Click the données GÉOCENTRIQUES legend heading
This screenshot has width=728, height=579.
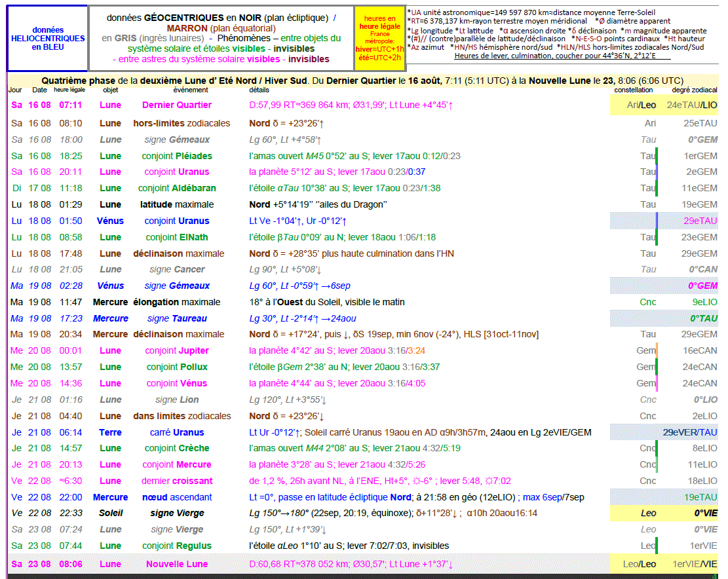pos(221,18)
